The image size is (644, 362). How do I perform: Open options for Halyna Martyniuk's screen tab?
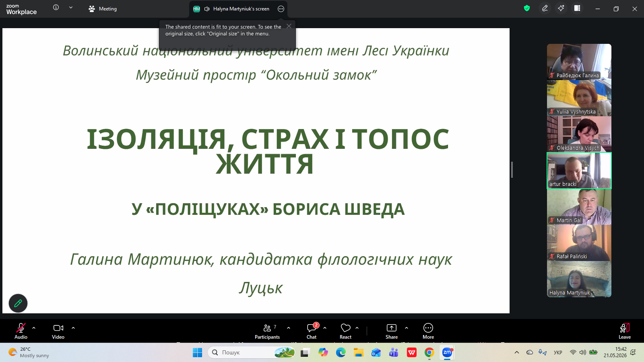[281, 9]
